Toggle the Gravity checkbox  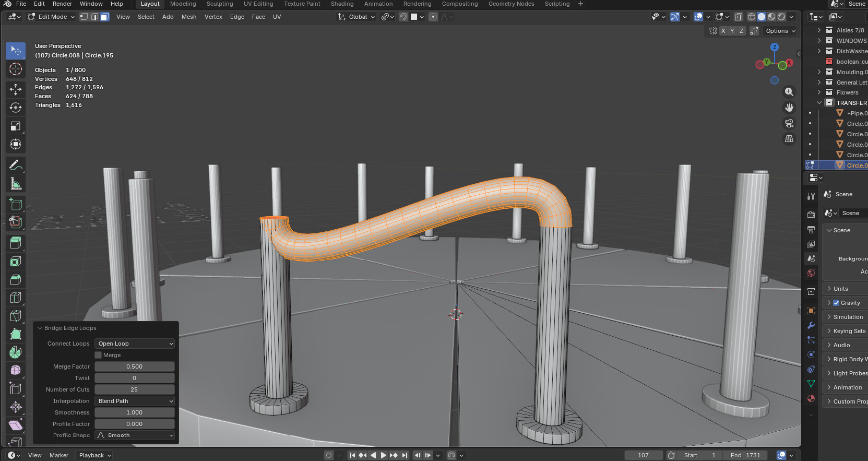coord(836,303)
